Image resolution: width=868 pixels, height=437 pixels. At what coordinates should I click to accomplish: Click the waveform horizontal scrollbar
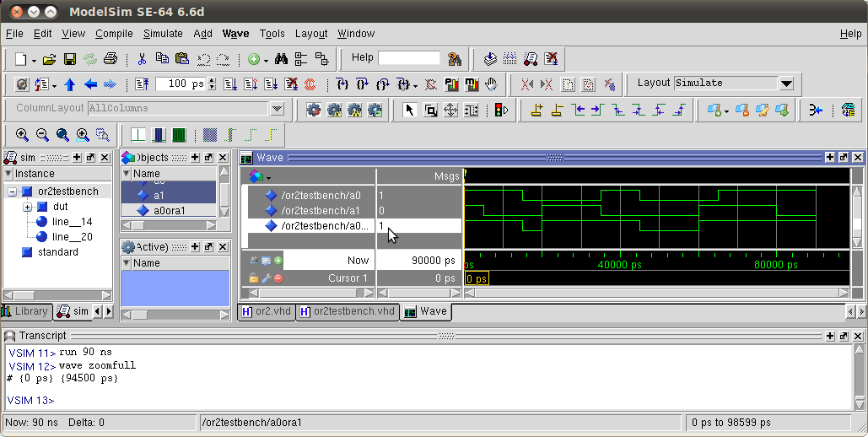(x=656, y=293)
